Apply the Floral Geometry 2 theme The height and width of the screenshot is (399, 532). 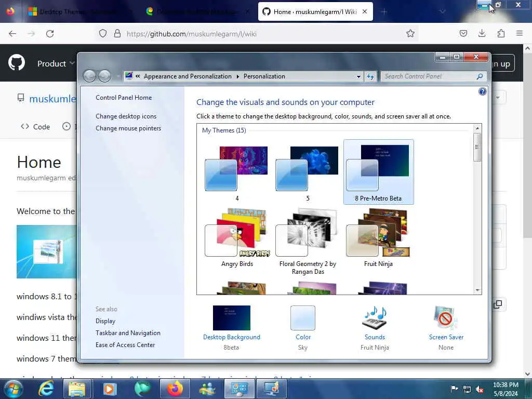[x=308, y=241]
